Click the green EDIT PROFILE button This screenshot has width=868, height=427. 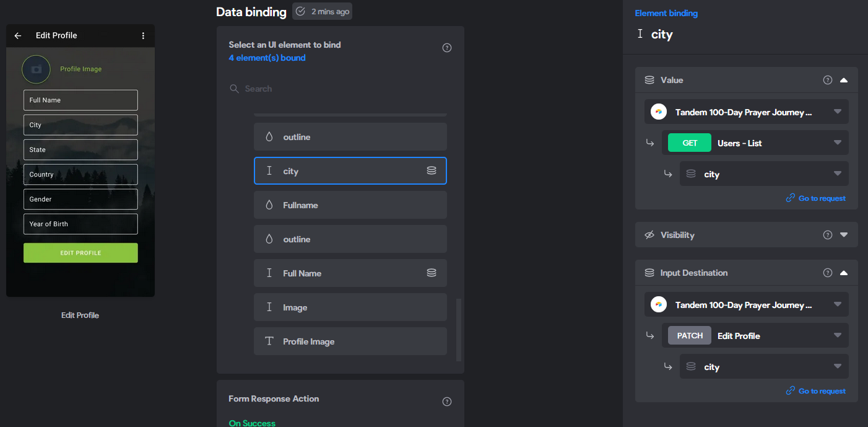(80, 253)
